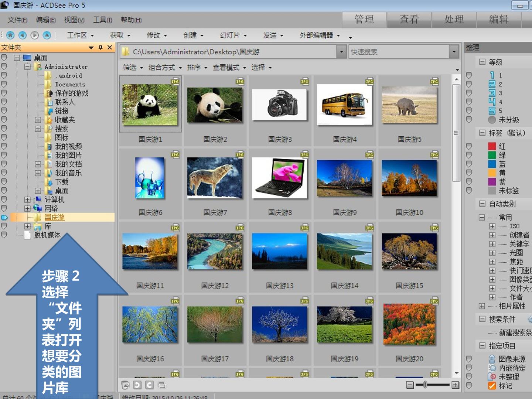Select the red 红 label swatch
Viewport: 532px width, 399px height.
[492, 146]
